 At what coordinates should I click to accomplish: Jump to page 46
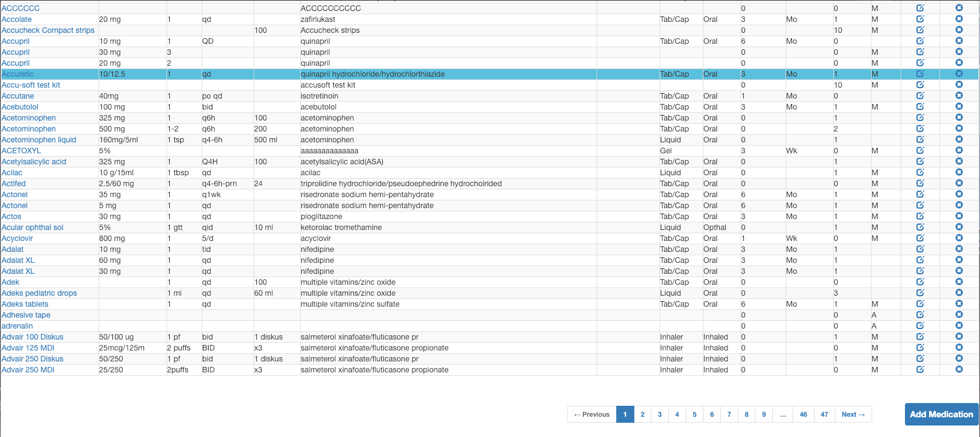[x=804, y=415]
